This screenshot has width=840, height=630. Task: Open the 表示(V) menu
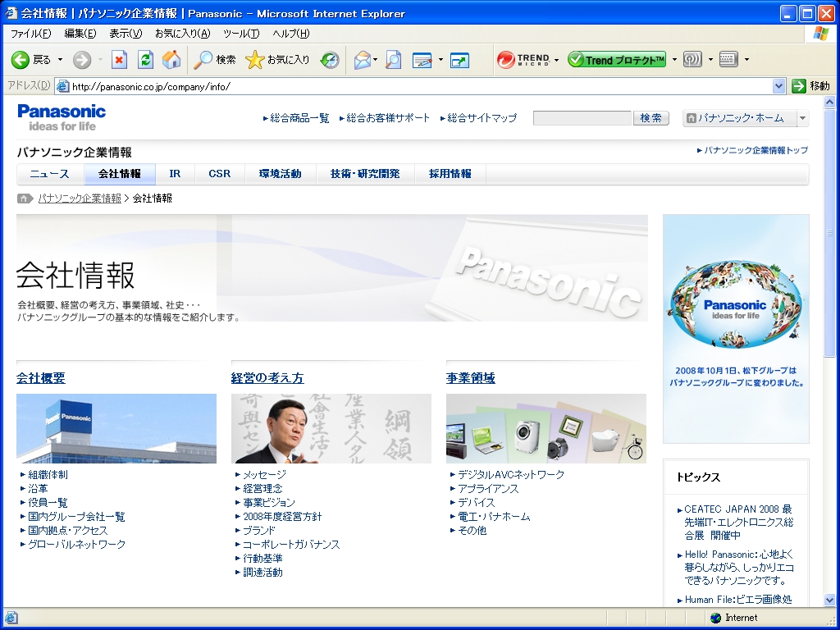click(126, 34)
